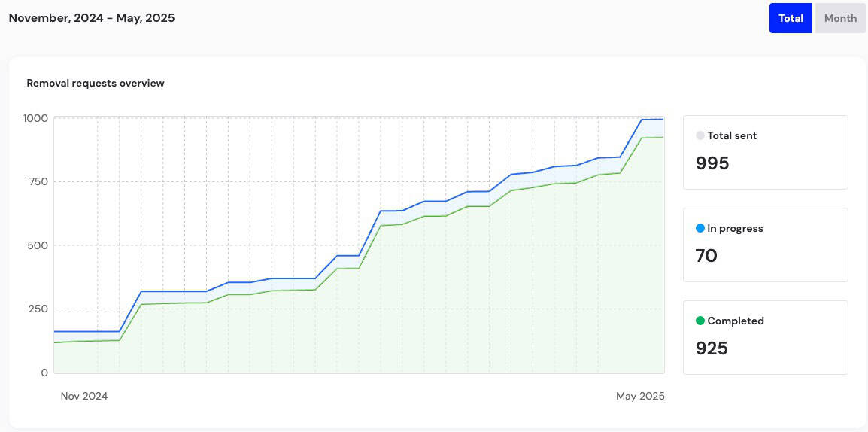Switch to the Month view
This screenshot has width=868, height=432.
(x=840, y=18)
